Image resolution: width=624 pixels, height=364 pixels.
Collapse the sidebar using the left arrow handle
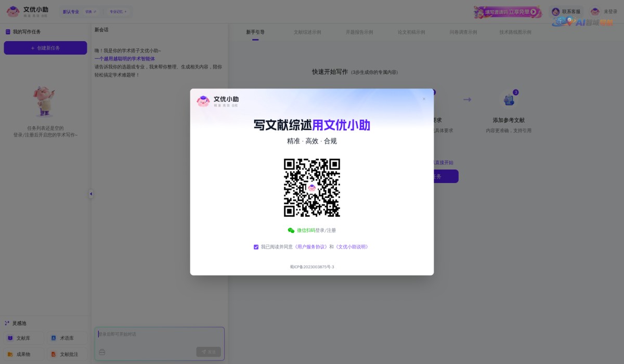(91, 194)
